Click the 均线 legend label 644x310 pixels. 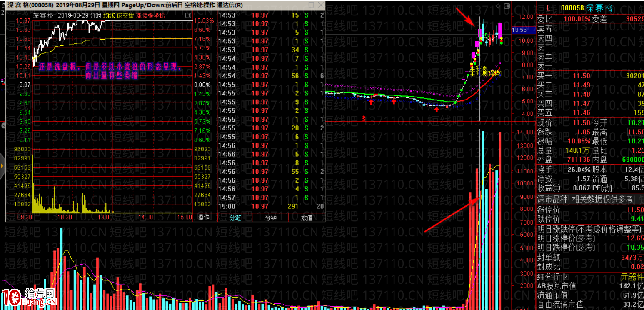tap(109, 15)
